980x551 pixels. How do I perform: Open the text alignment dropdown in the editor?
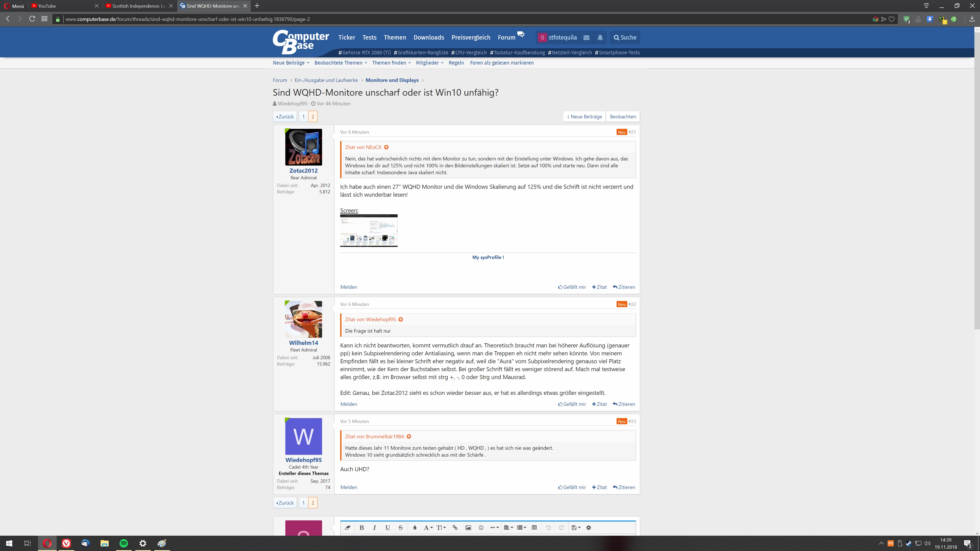[x=508, y=528]
